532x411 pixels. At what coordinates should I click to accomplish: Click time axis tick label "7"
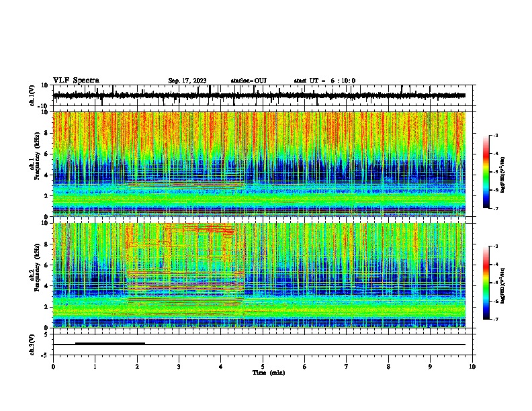point(347,367)
